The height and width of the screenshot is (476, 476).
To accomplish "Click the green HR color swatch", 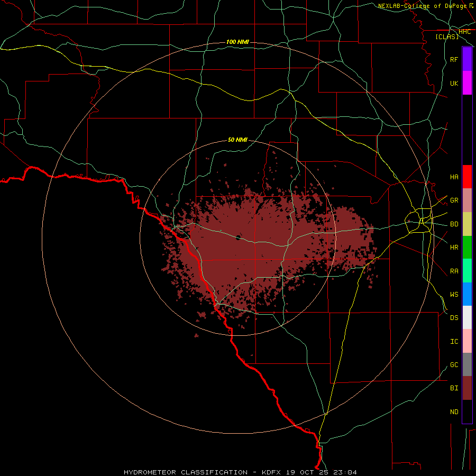I will (x=467, y=248).
